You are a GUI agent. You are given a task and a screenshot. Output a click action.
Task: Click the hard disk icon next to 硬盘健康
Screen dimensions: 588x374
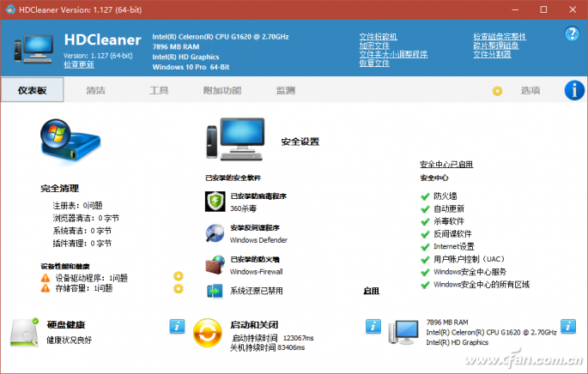(x=25, y=332)
